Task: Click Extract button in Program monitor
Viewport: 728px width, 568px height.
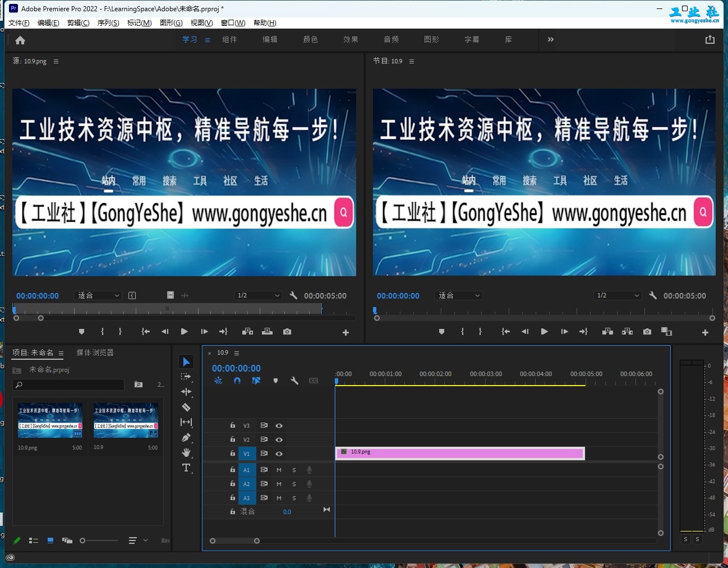Action: [628, 332]
